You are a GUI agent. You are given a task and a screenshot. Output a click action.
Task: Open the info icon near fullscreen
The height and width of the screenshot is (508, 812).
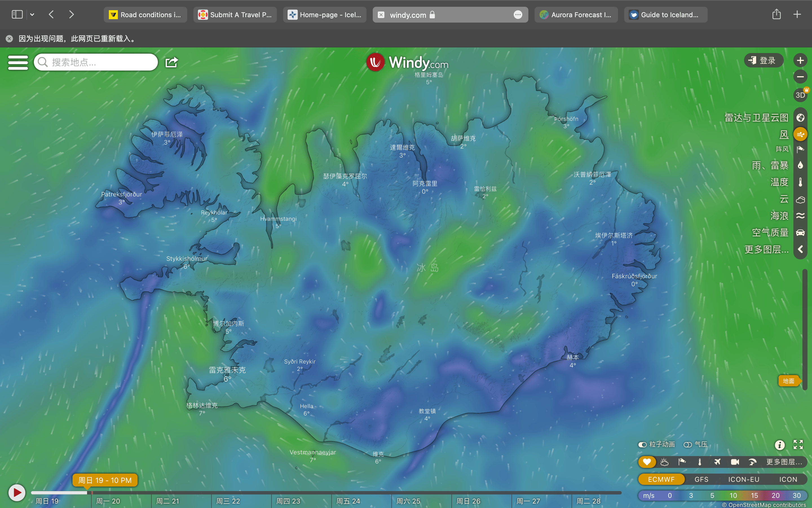click(780, 445)
